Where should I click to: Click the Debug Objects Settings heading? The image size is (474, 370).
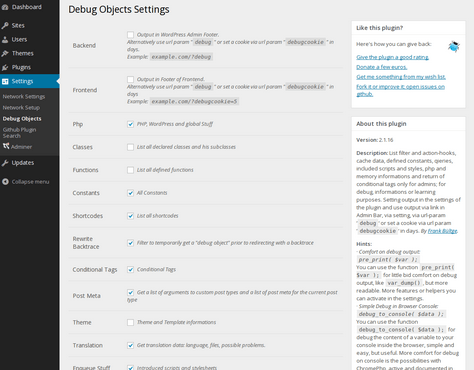tap(119, 9)
